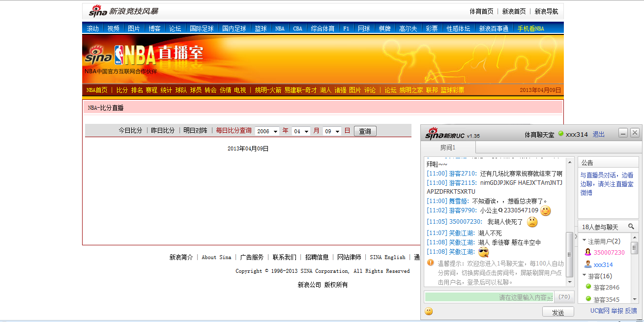Open the day dropdown showing 09
Viewport: 644px width, 322px height.
332,131
